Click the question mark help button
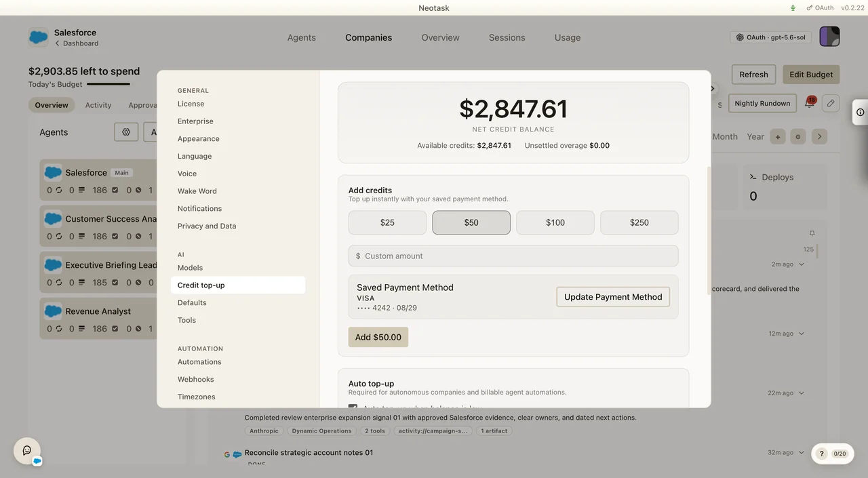The height and width of the screenshot is (478, 868). click(x=821, y=454)
